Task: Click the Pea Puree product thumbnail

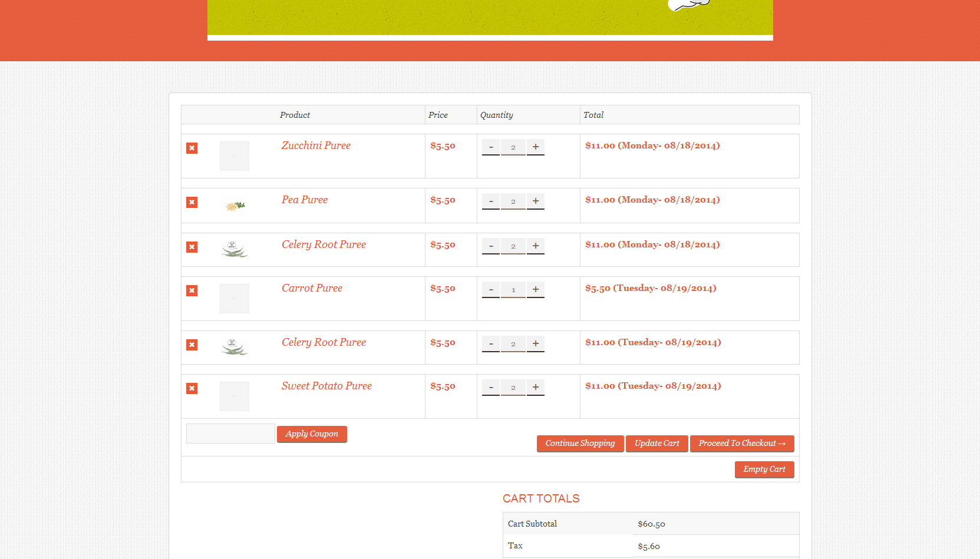Action: click(235, 206)
